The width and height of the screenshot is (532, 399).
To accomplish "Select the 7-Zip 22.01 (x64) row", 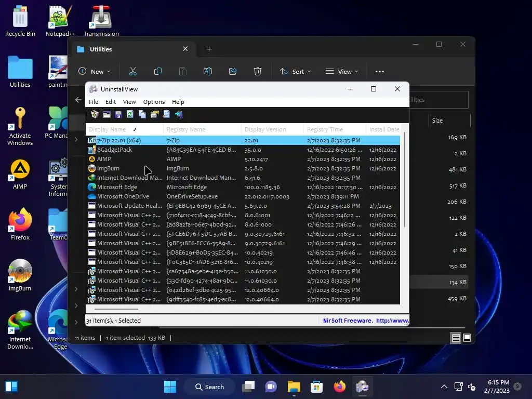I will pos(243,140).
